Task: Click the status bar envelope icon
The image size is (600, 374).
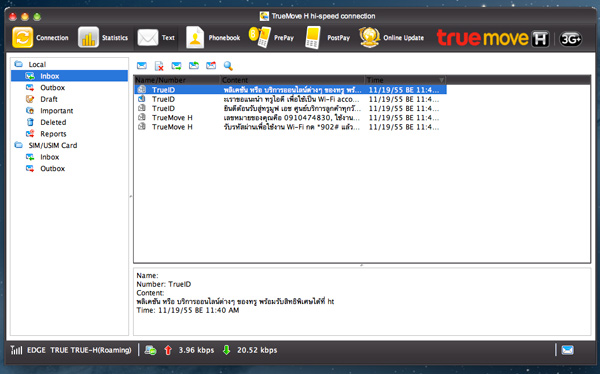Action: (x=567, y=350)
